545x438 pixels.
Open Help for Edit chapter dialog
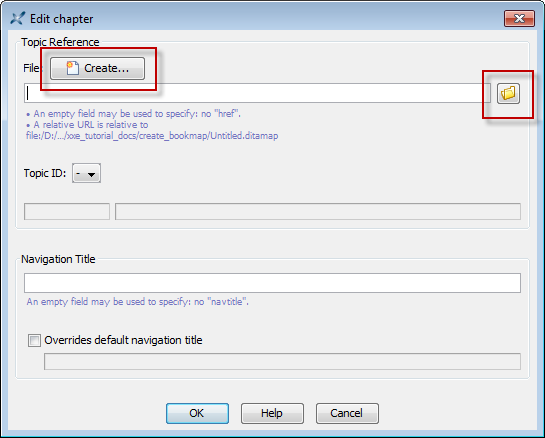272,413
